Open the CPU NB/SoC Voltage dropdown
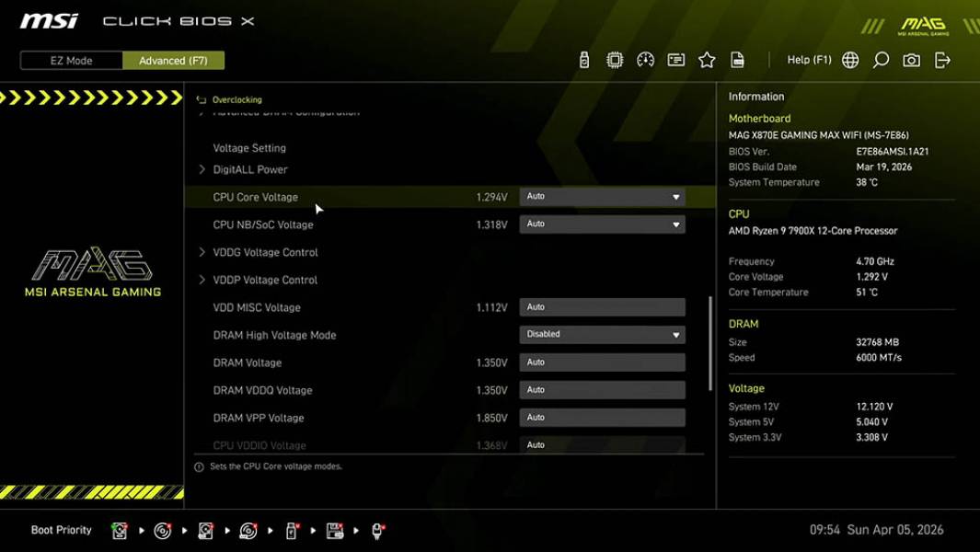980x552 pixels. (602, 224)
